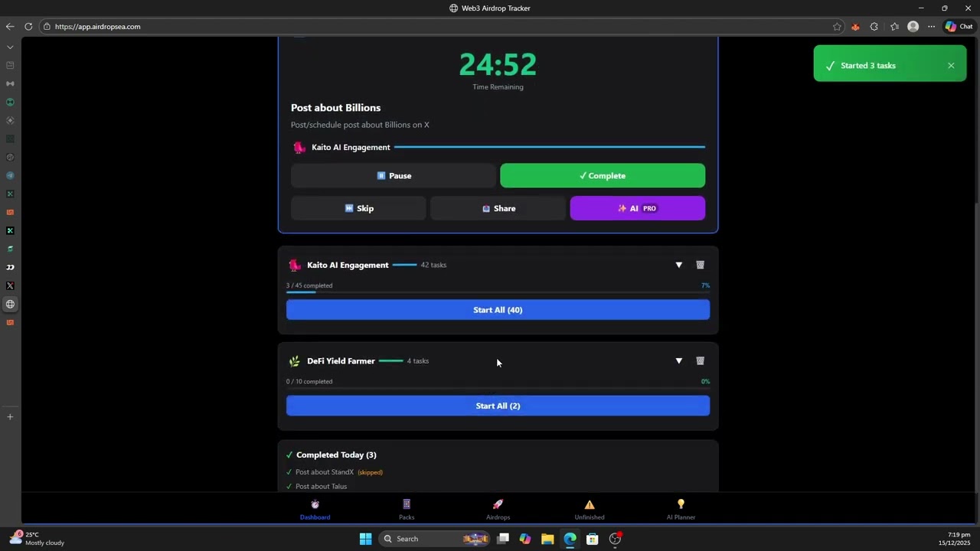This screenshot has width=980, height=551.
Task: Open the browser Extensions puzzle icon
Action: click(874, 27)
